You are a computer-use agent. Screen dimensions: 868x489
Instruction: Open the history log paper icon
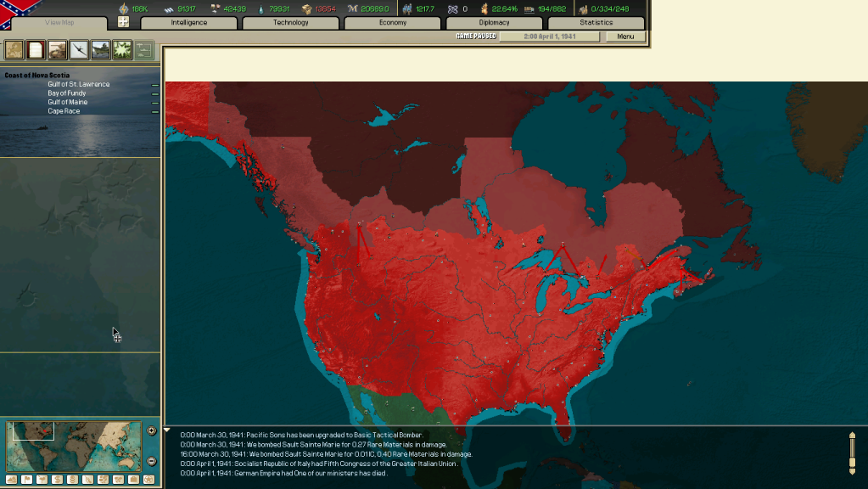pyautogui.click(x=36, y=50)
